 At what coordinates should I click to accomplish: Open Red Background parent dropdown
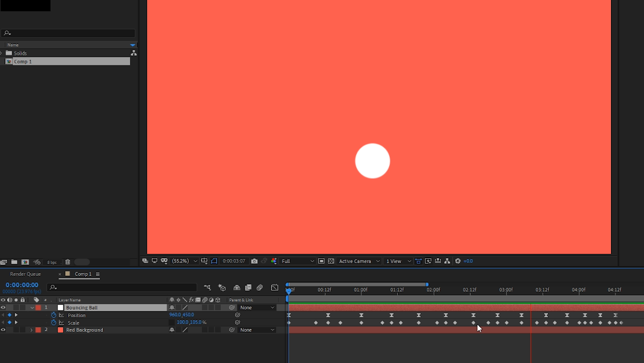pyautogui.click(x=257, y=329)
